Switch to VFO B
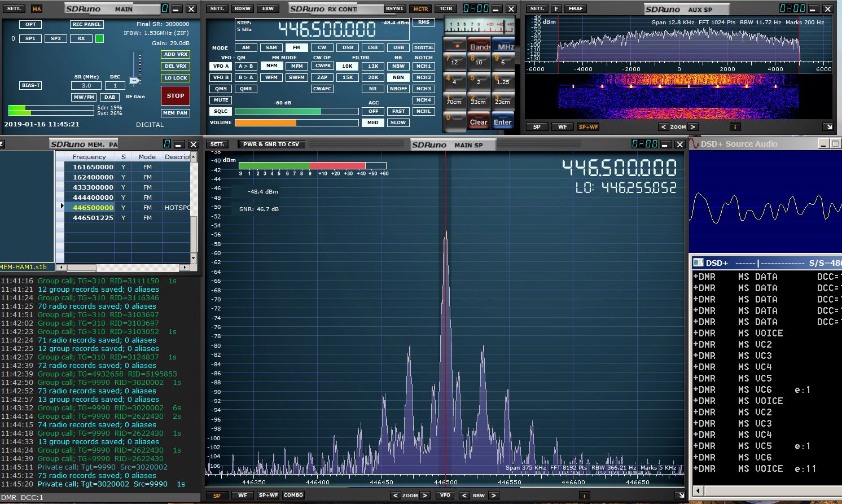The width and height of the screenshot is (842, 504). coord(221,77)
